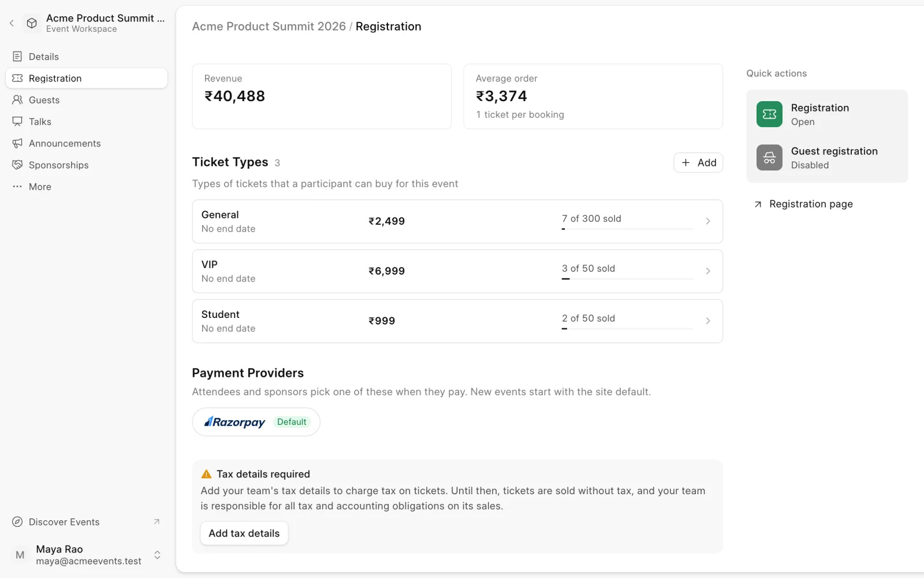Image resolution: width=924 pixels, height=578 pixels.
Task: Click the green Registration ticket icon in Quick actions
Action: [769, 114]
